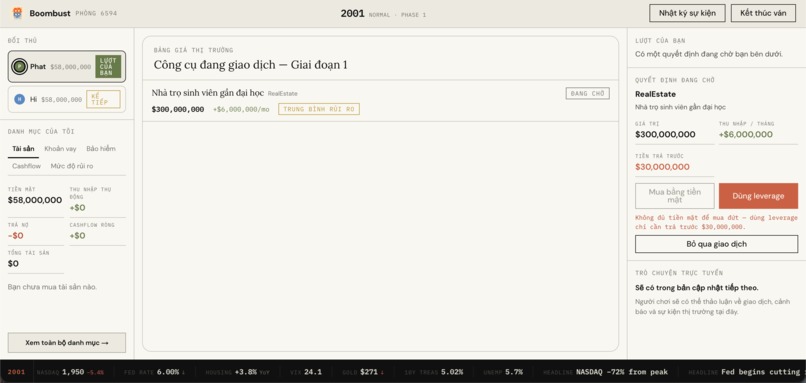Click the Unemp 5.7% ticker entry
Image resolution: width=806 pixels, height=383 pixels.
pos(503,372)
